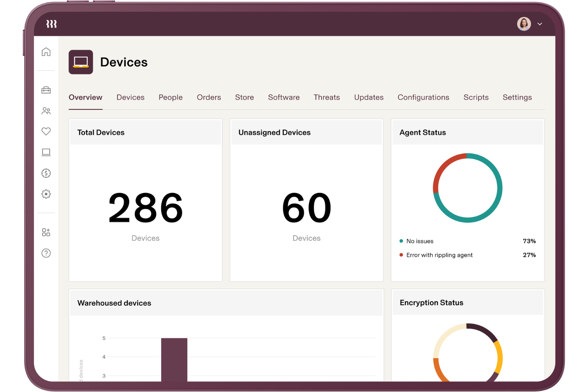
Task: Click the user profile avatar photo
Action: click(x=524, y=24)
